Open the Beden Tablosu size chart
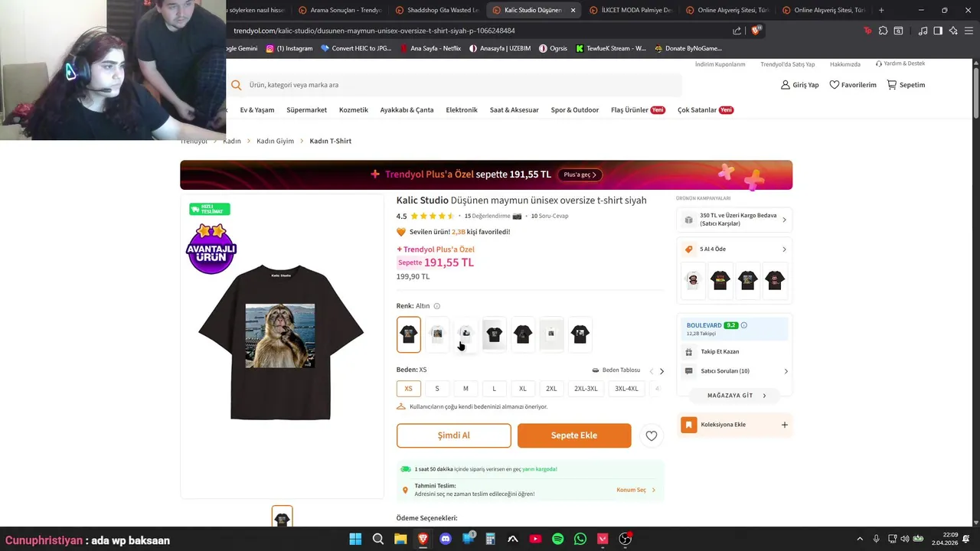Screen dimensions: 980x551 coord(616,370)
